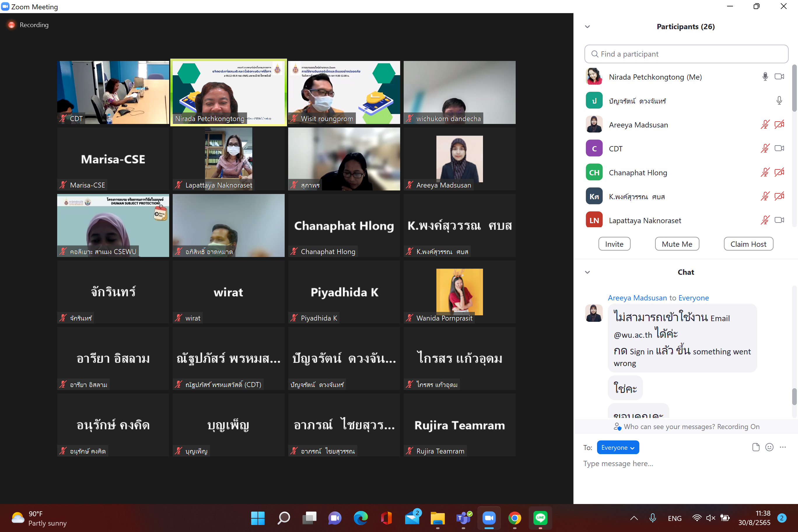Select Areeya Madsusan in participants list
The height and width of the screenshot is (532, 798).
pos(638,125)
